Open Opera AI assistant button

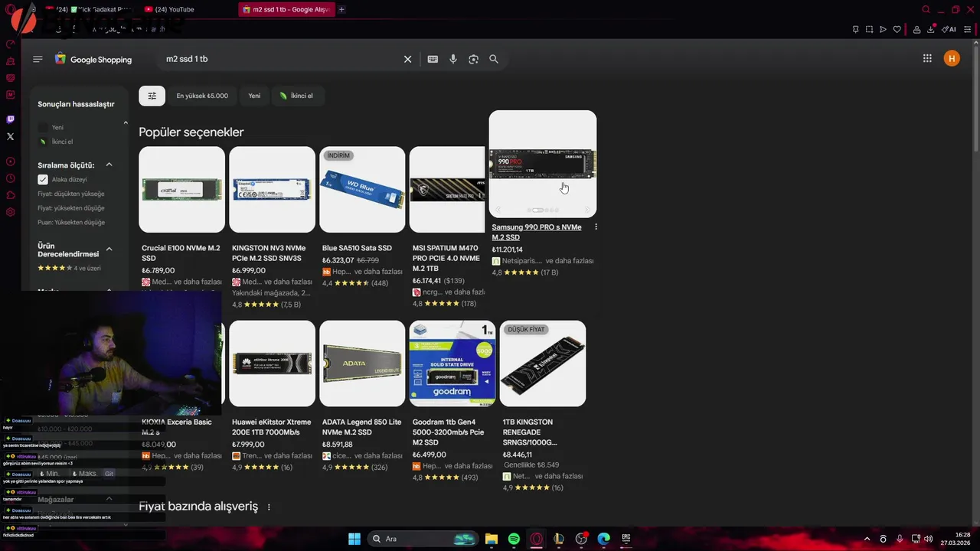(949, 29)
